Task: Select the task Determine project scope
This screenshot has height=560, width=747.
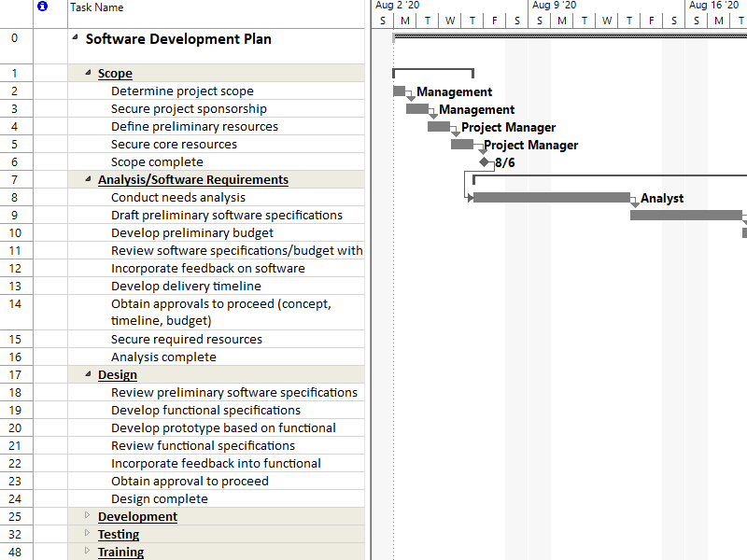Action: click(x=181, y=91)
